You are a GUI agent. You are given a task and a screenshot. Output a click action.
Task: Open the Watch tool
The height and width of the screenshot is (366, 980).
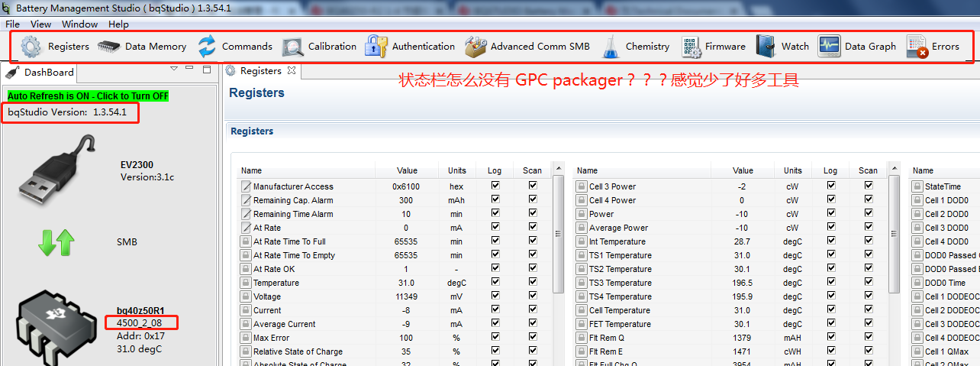click(782, 47)
